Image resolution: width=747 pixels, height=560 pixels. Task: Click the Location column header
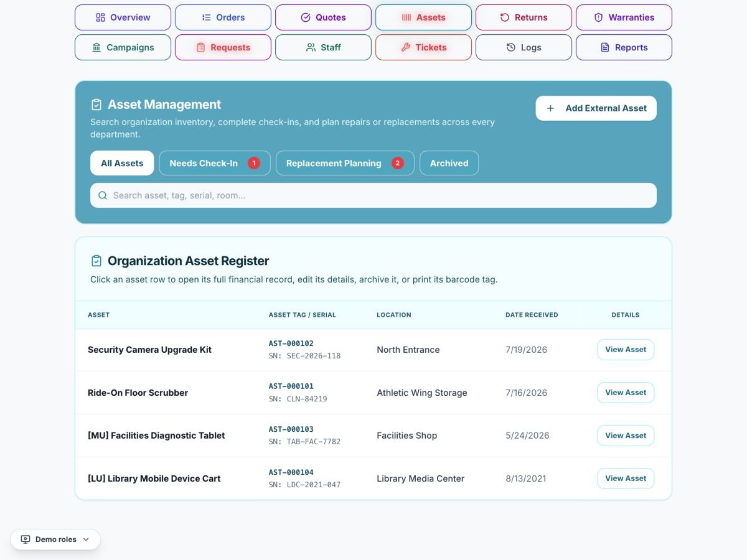[394, 315]
